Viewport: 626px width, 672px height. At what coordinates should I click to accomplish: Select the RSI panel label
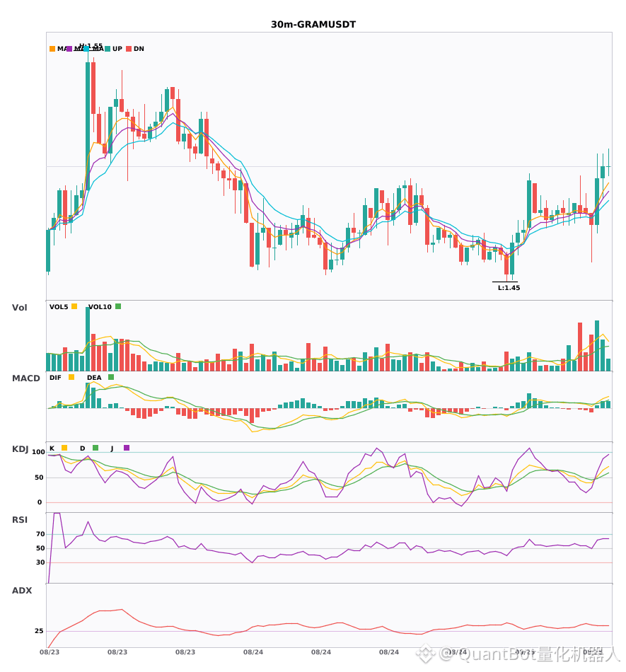click(20, 520)
